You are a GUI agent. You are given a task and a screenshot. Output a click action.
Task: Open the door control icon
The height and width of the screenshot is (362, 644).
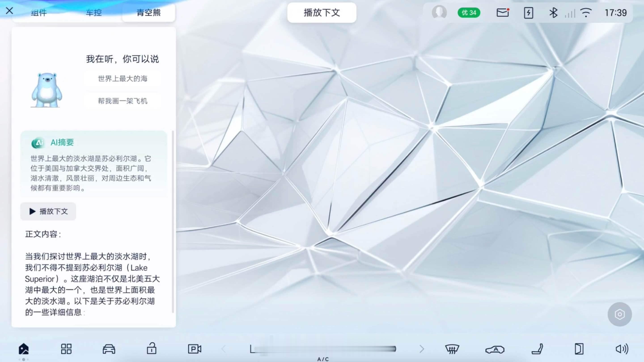[x=579, y=349]
